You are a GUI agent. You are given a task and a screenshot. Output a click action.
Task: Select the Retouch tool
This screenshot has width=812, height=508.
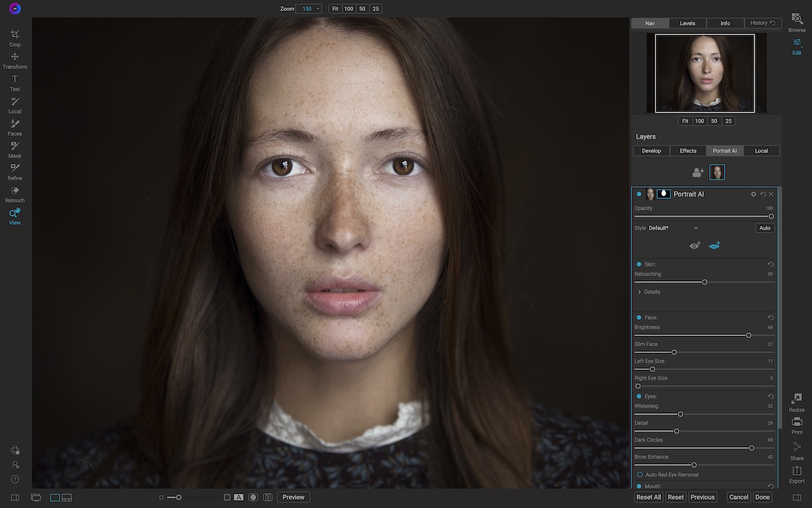point(14,192)
